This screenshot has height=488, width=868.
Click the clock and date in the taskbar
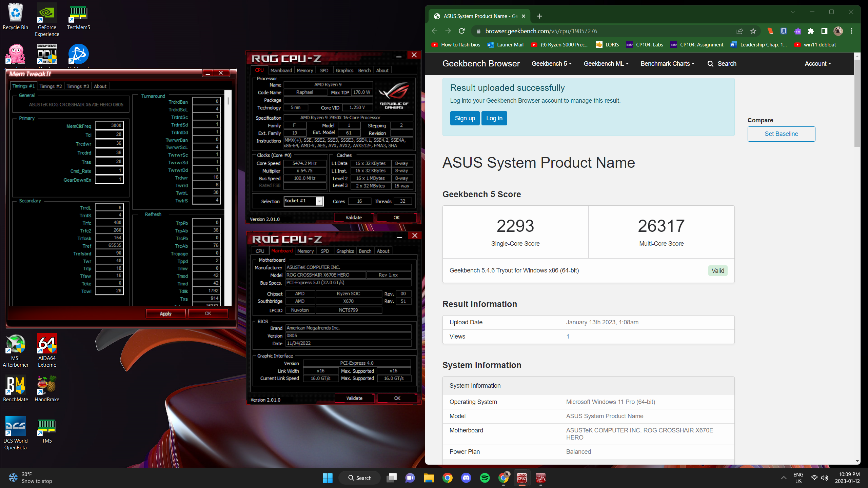click(847, 478)
